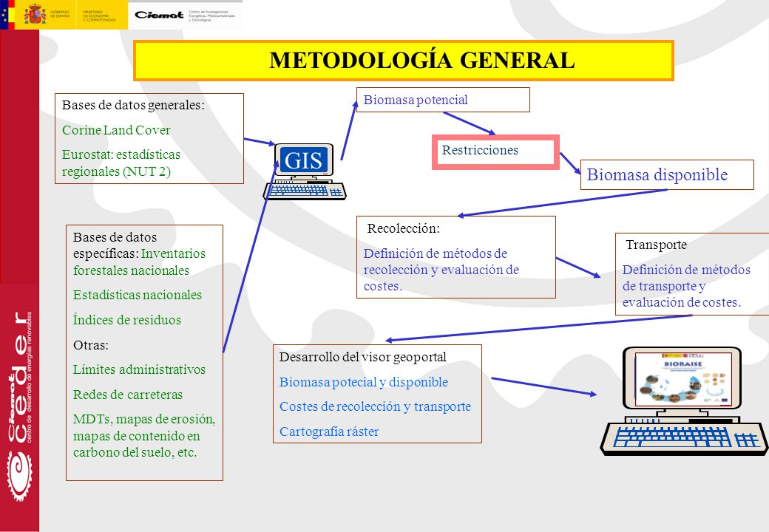Select 'Eurostat: estadísticas regionales (NUT 2)'
This screenshot has height=532, width=769.
click(x=121, y=163)
